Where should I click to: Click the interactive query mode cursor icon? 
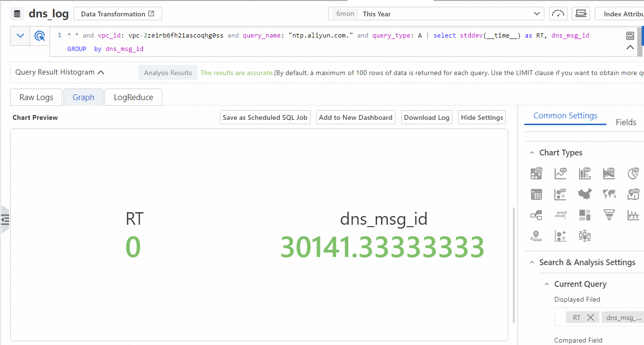(x=40, y=36)
